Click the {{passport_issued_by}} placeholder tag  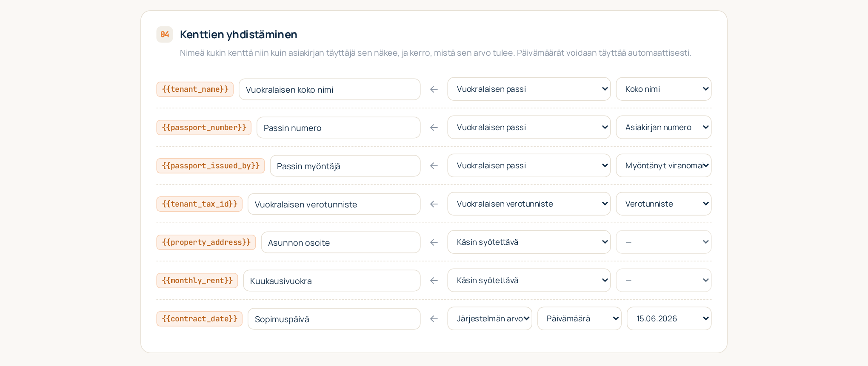pos(211,166)
